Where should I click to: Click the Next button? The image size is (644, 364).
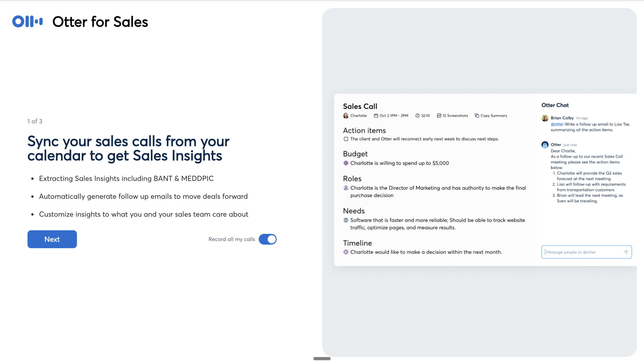coord(52,239)
